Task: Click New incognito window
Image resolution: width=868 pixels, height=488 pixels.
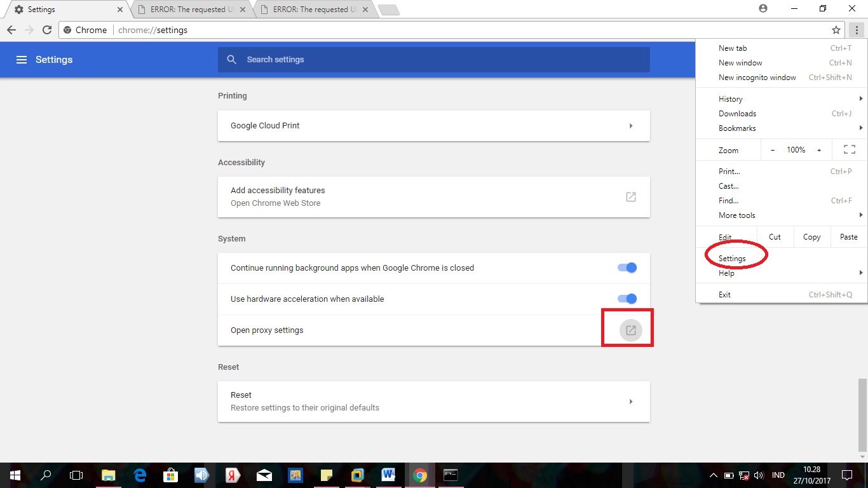Action: pyautogui.click(x=757, y=77)
